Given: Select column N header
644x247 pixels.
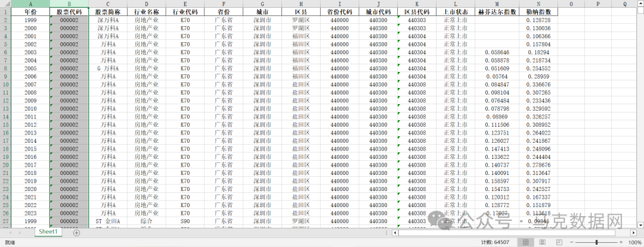Looking at the screenshot, I should [538, 4].
